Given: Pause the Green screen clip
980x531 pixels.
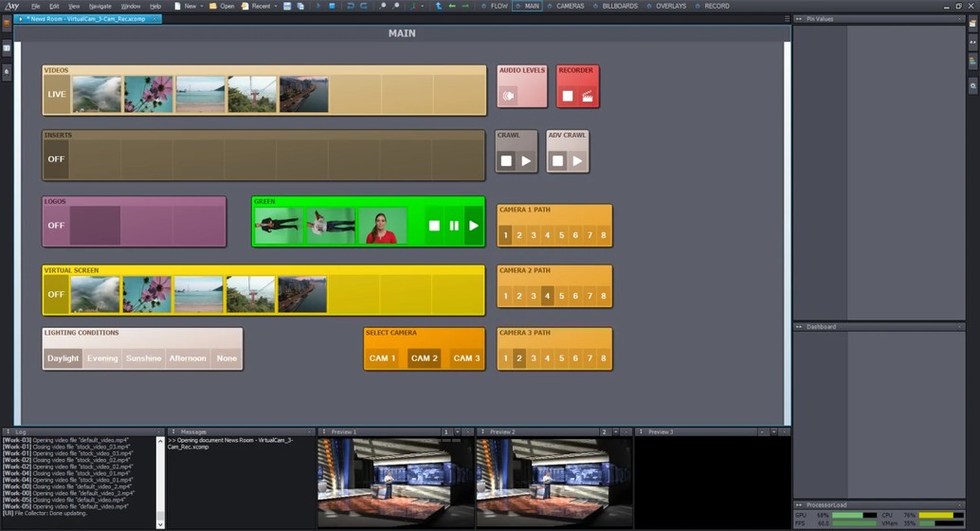Looking at the screenshot, I should point(454,226).
